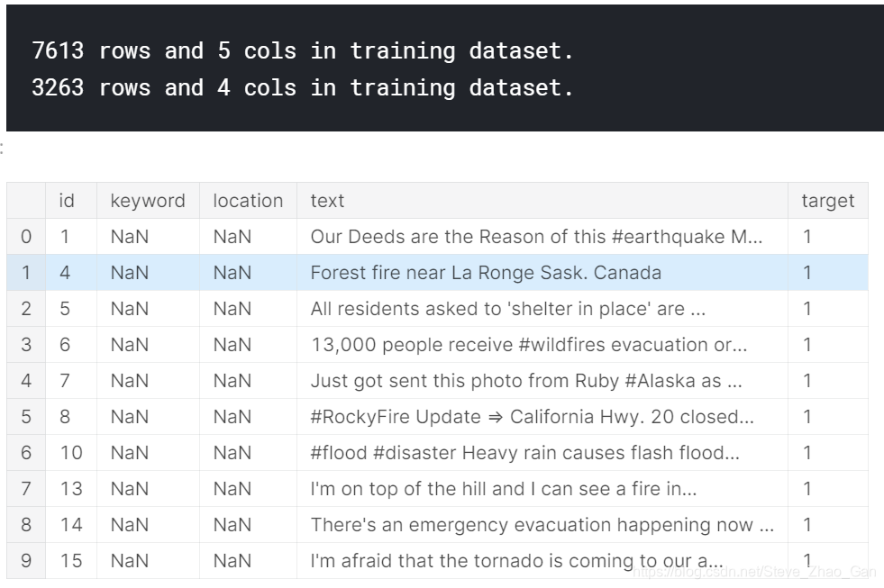Click the 'shelter in place' text cell
The image size is (884, 588).
point(507,309)
